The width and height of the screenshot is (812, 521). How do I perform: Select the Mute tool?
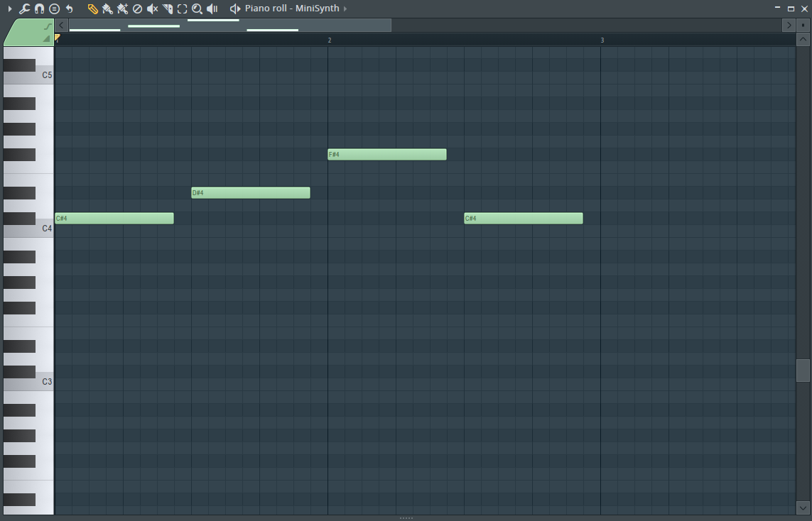[152, 9]
